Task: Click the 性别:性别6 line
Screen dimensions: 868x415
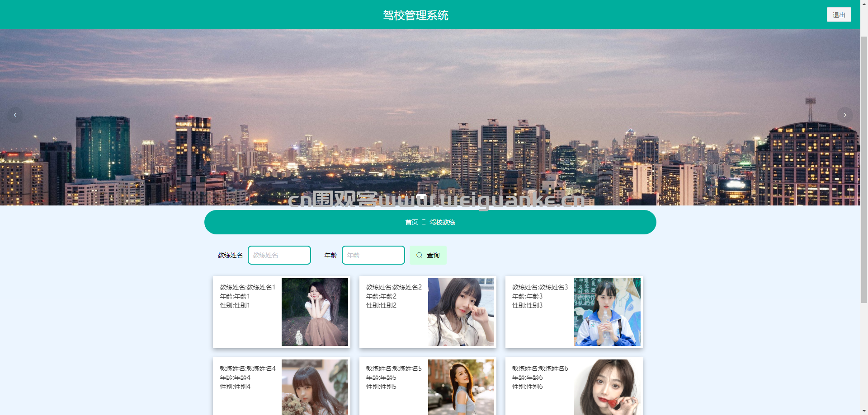Action: (x=527, y=387)
